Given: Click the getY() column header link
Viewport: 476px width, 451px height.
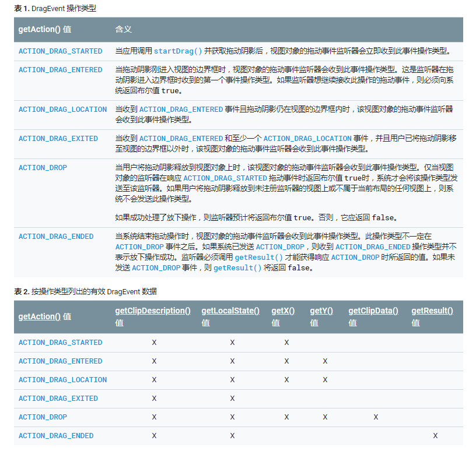Looking at the screenshot, I should (x=321, y=311).
